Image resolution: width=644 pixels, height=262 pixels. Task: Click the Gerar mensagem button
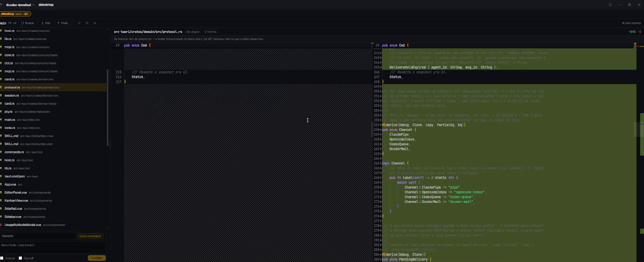tap(90, 236)
